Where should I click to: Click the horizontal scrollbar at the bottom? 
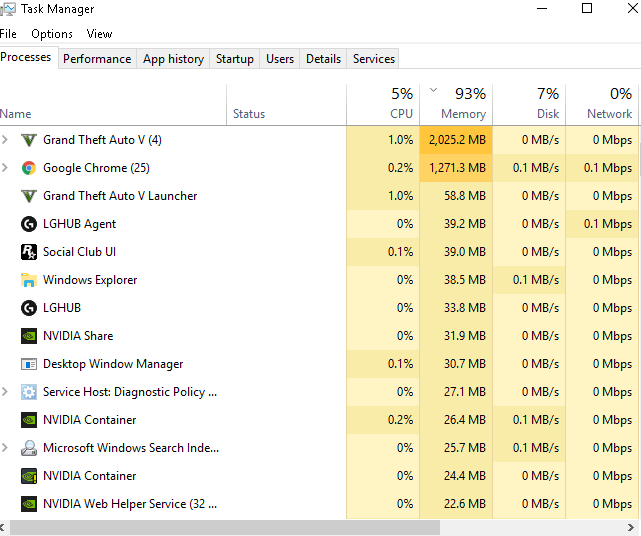click(x=320, y=527)
